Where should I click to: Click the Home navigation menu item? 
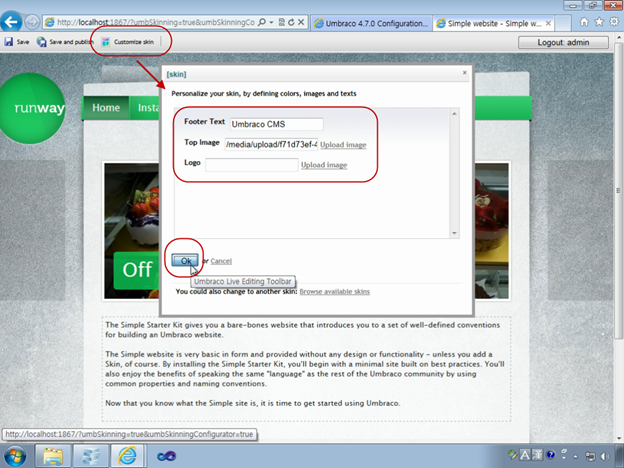point(106,107)
